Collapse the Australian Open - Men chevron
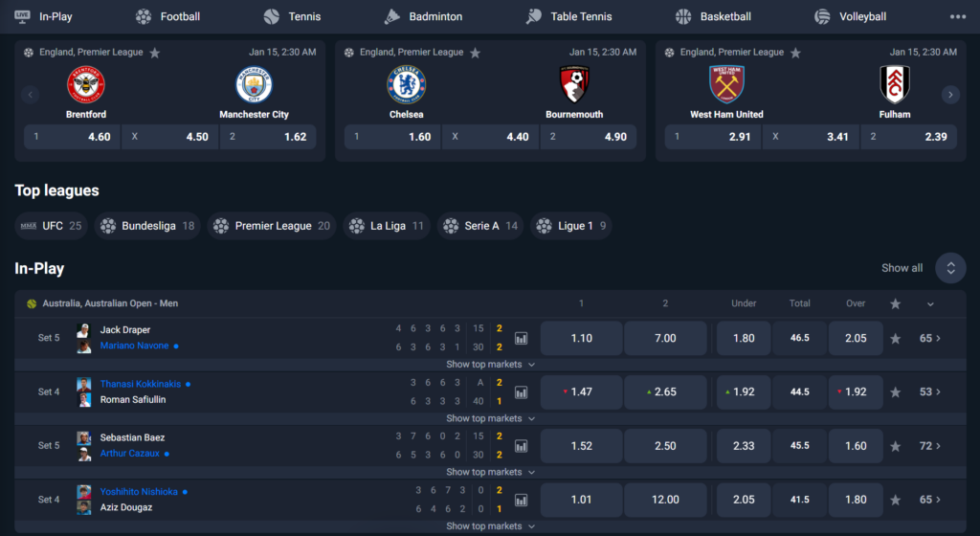 [930, 304]
